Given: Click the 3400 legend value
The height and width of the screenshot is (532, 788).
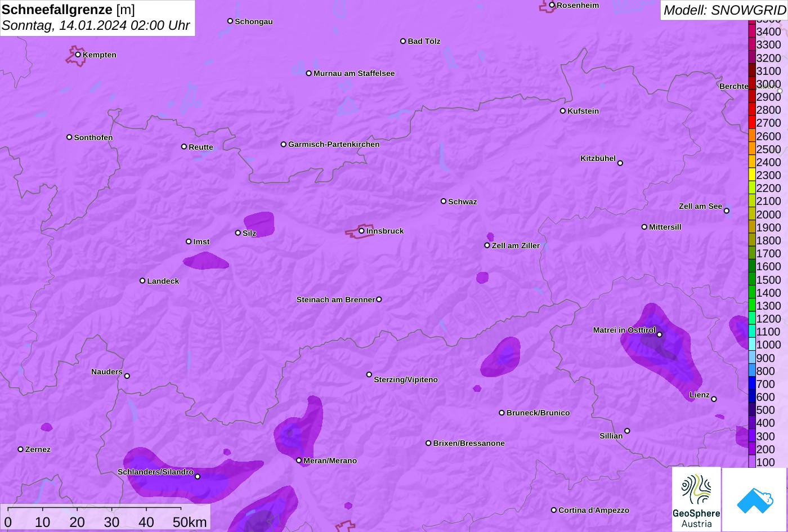Looking at the screenshot, I should (x=769, y=32).
